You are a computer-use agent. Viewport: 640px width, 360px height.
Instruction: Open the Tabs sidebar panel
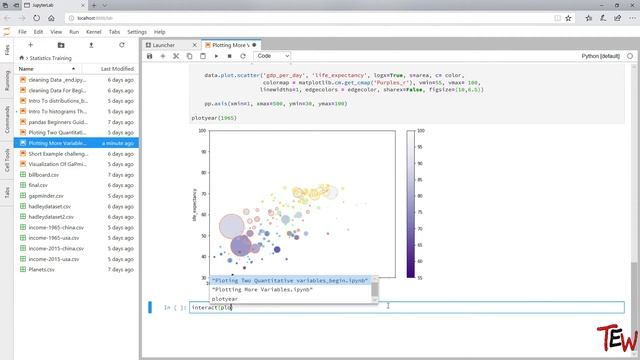(7, 192)
